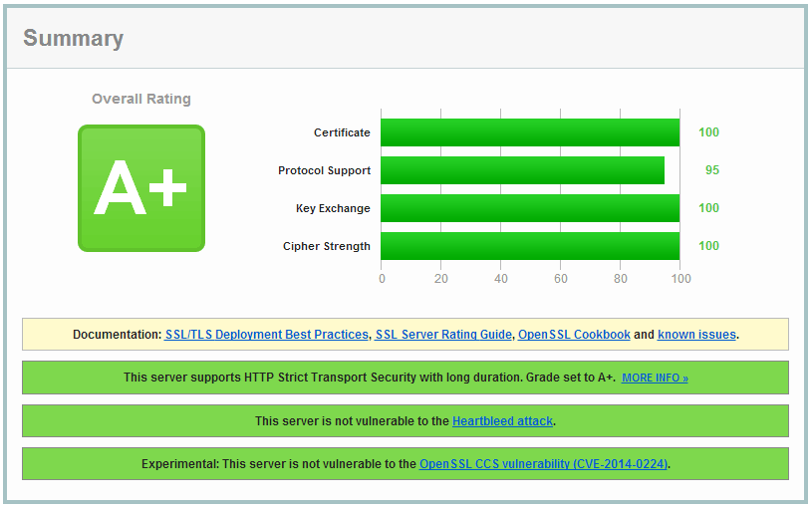Click the Protocol Support score value 95
Image resolution: width=812 pixels, height=508 pixels.
(711, 170)
